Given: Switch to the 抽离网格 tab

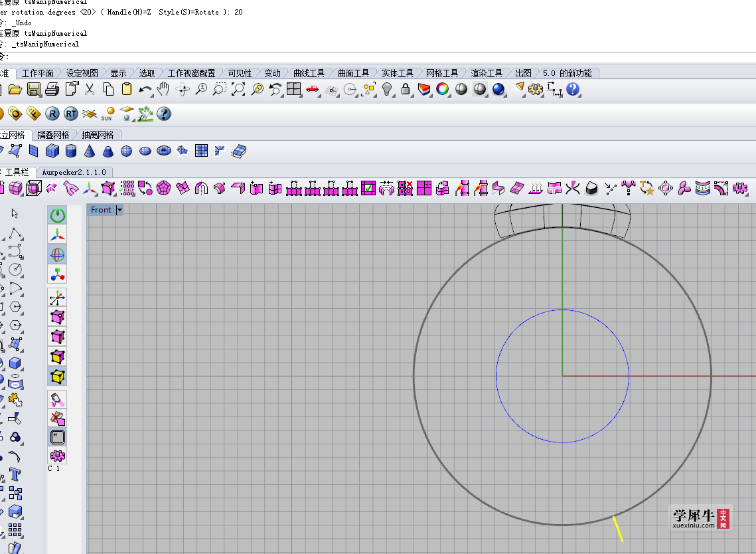Looking at the screenshot, I should [x=98, y=135].
